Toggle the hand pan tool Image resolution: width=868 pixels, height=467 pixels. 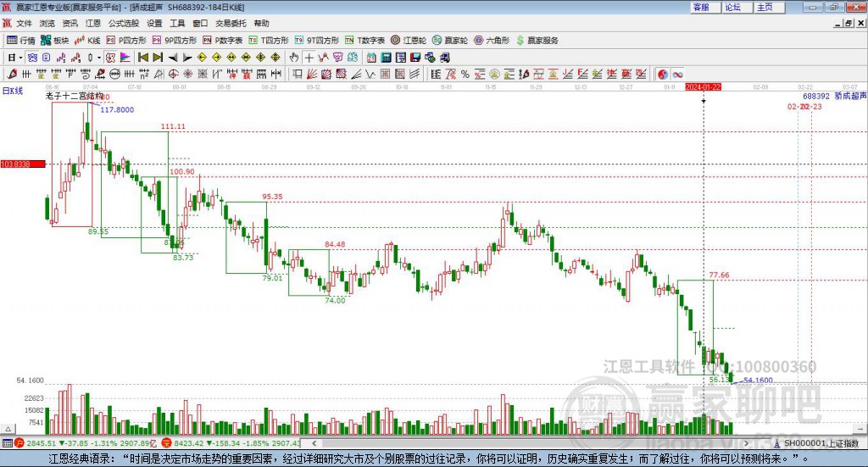[294, 58]
